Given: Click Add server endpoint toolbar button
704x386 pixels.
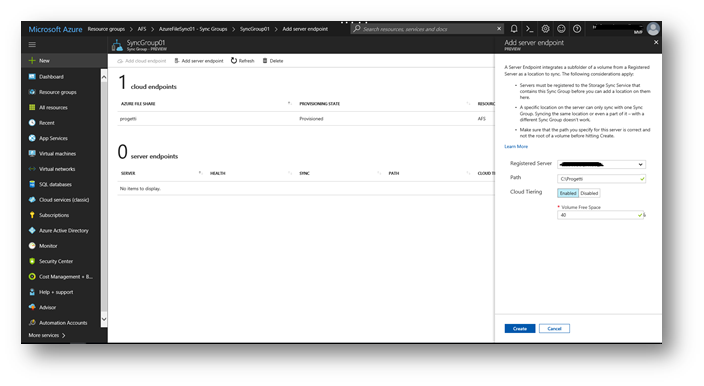Looking at the screenshot, I should 198,61.
